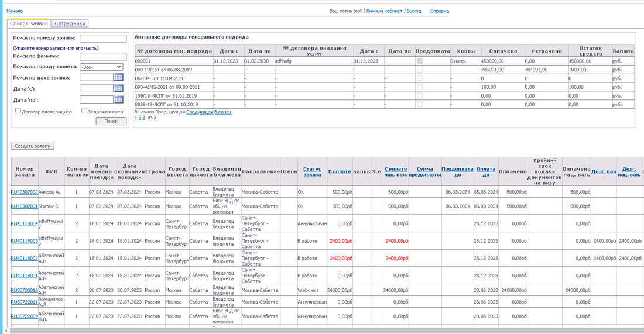Focus the 'Поиск по фамилии' input field
This screenshot has width=644, height=334.
pos(104,56)
